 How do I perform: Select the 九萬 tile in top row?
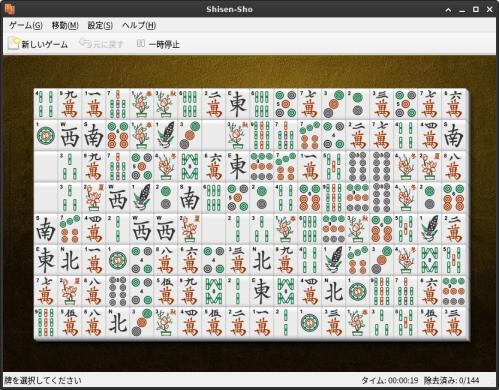click(x=70, y=104)
